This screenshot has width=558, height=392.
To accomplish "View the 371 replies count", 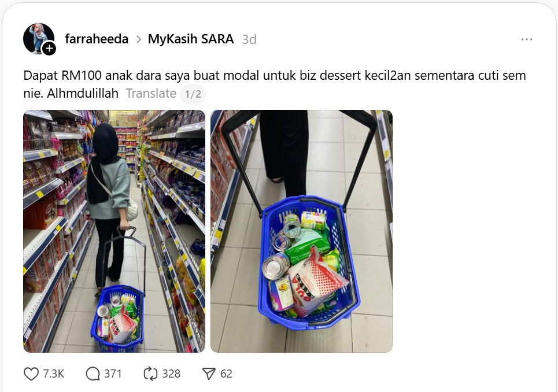I will 113,374.
